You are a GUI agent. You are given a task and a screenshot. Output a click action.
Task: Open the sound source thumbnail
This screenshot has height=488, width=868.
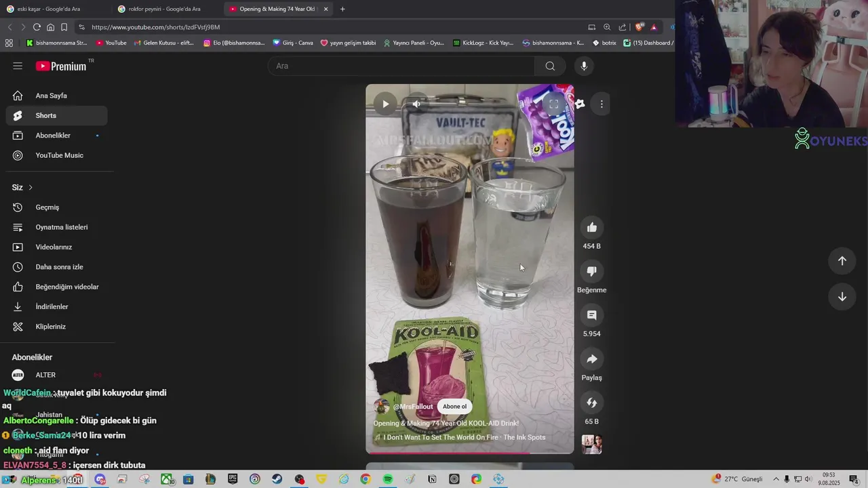click(591, 445)
